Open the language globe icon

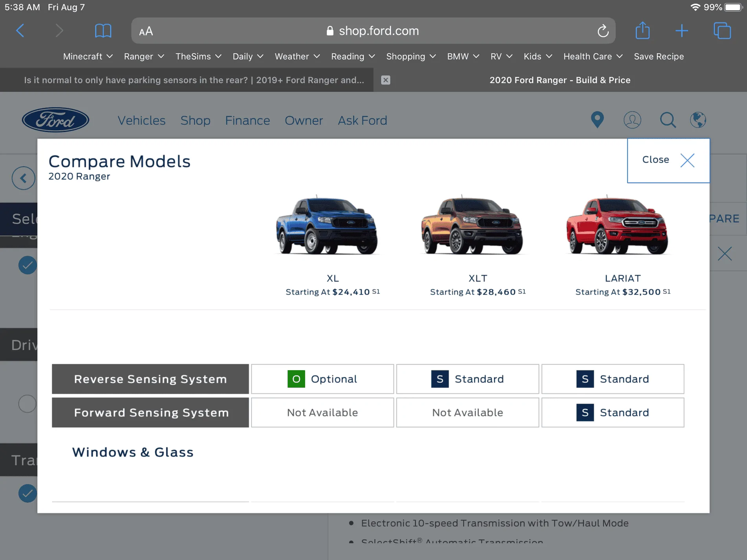698,120
